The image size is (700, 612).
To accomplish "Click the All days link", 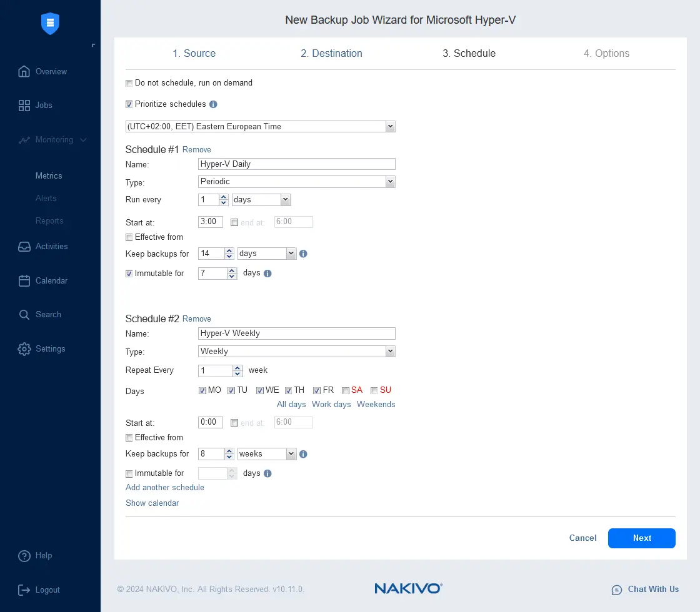I will click(x=291, y=405).
